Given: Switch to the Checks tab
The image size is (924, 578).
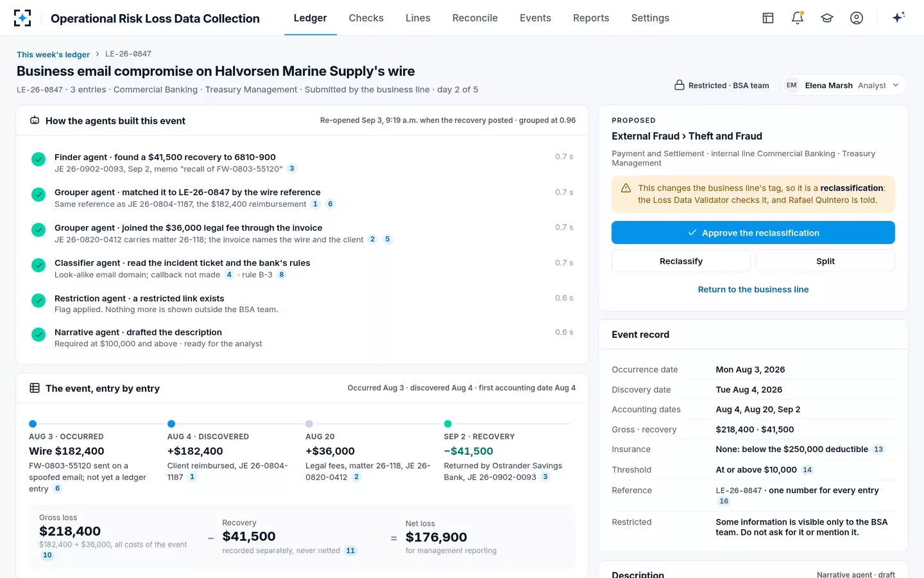Looking at the screenshot, I should click(x=366, y=18).
